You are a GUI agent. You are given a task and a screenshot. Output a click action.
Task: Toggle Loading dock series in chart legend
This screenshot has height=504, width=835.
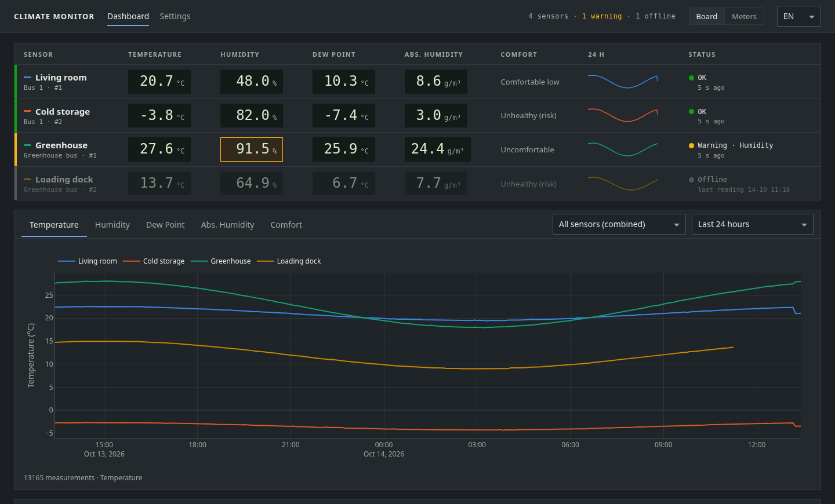289,261
